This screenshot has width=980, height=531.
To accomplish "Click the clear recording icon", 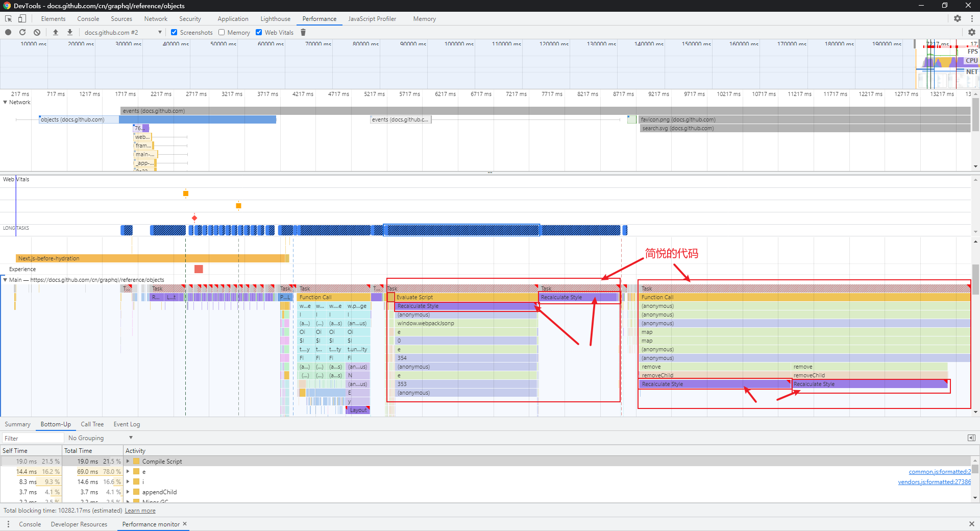I will 37,32.
